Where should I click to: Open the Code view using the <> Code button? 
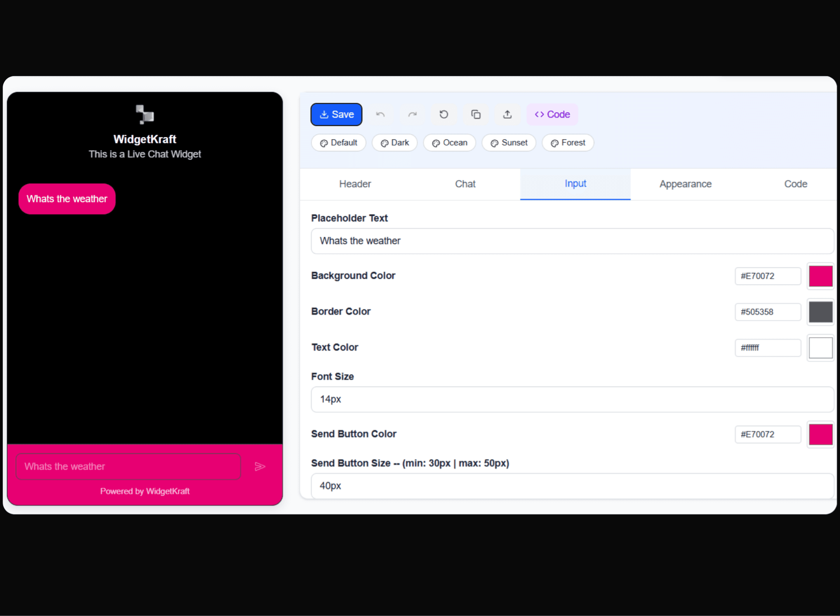pyautogui.click(x=552, y=114)
